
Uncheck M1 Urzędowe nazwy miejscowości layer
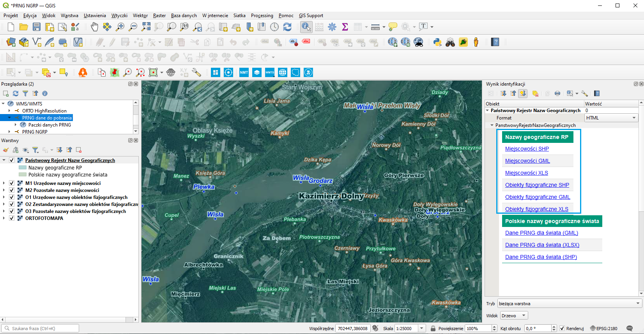click(12, 183)
